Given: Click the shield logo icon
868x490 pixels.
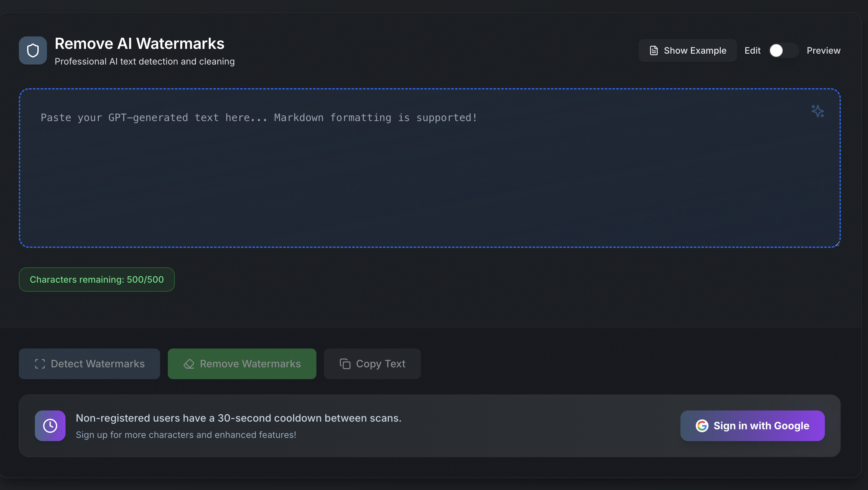Looking at the screenshot, I should tap(33, 50).
